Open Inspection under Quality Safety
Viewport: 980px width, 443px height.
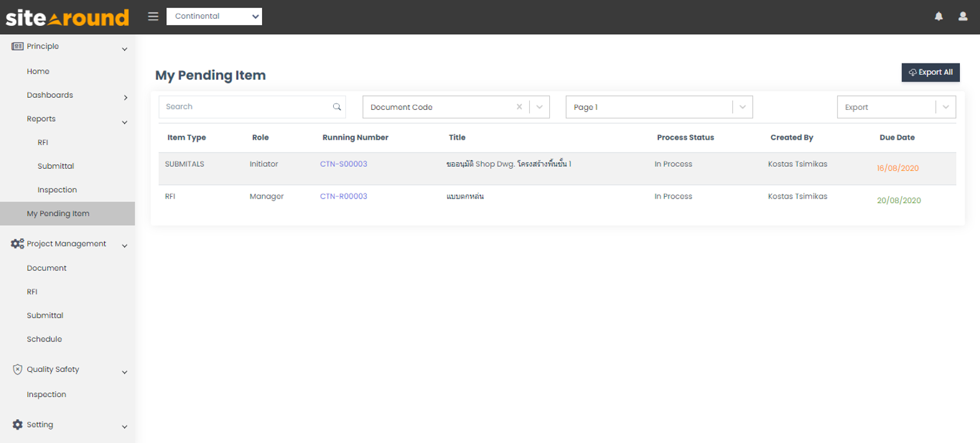[47, 394]
